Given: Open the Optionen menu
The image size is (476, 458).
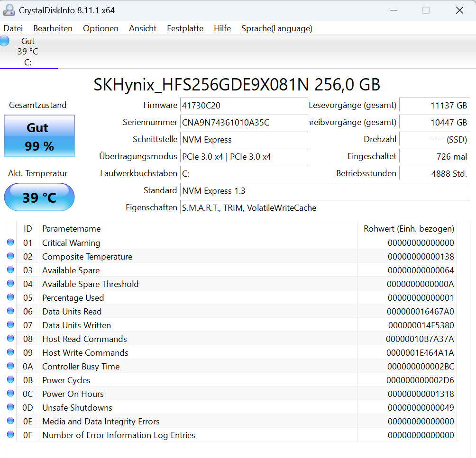Looking at the screenshot, I should [101, 28].
